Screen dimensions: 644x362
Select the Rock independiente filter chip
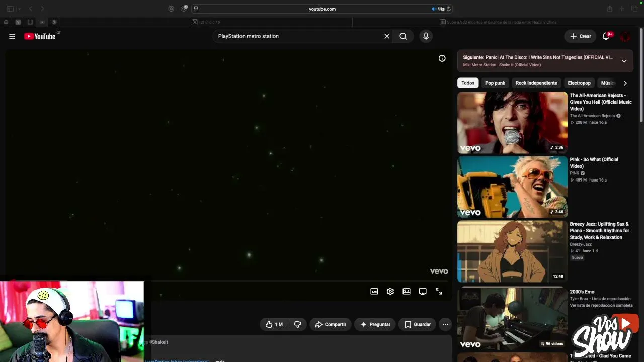[536, 83]
